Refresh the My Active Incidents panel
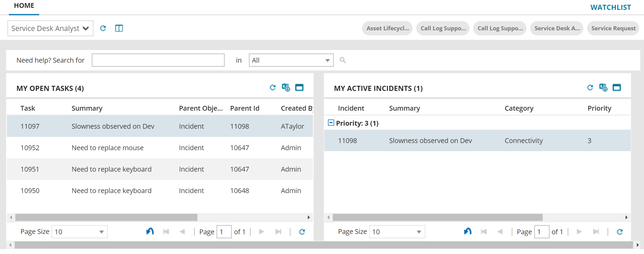The image size is (644, 254). (x=590, y=88)
